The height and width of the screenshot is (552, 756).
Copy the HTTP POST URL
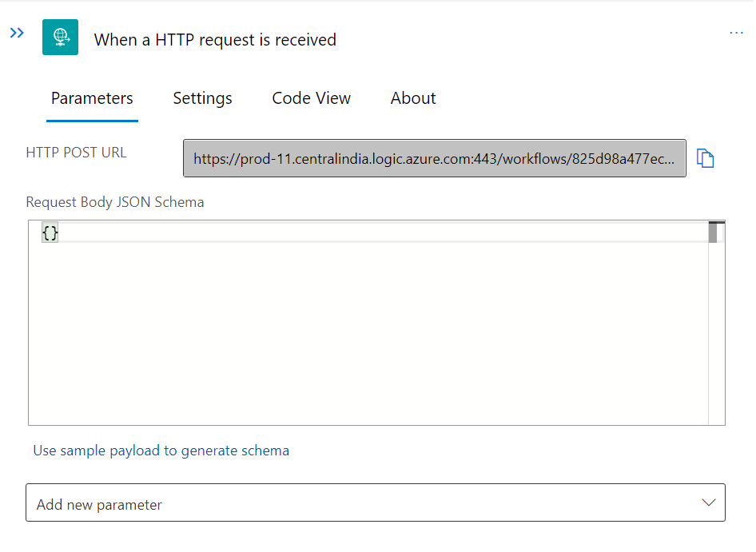click(705, 158)
